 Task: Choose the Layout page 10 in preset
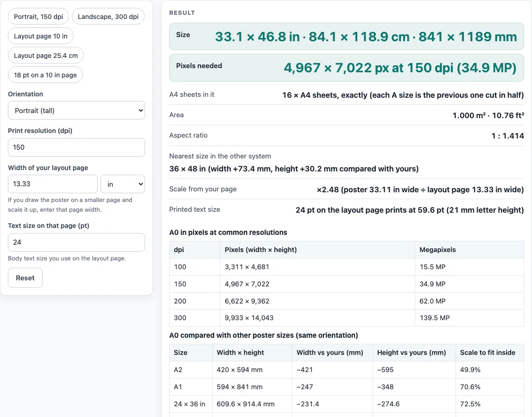click(41, 36)
